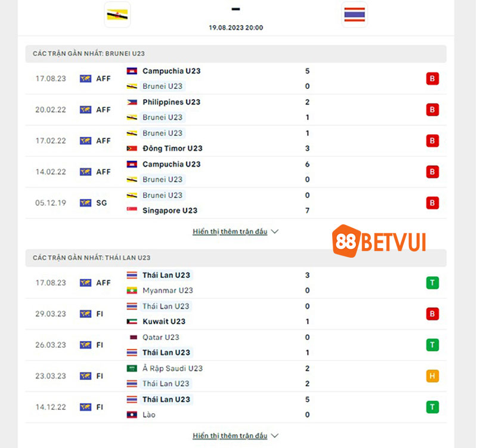This screenshot has height=448, width=477.
Task: Open the Brunei 'Hiển thị thêm trận đấu' link
Action: (x=230, y=231)
